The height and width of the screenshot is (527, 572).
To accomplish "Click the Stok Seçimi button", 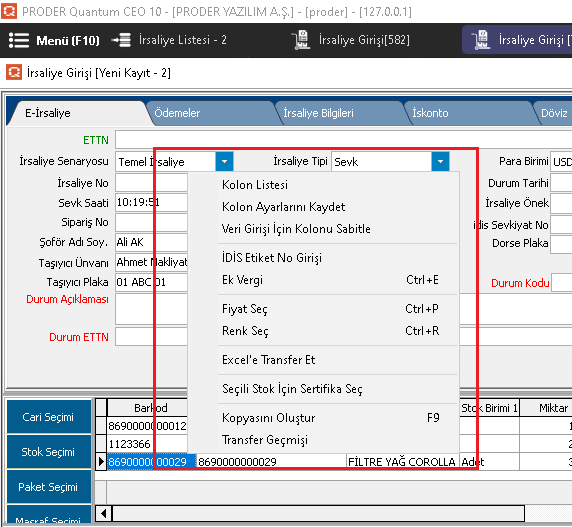I will 49,452.
